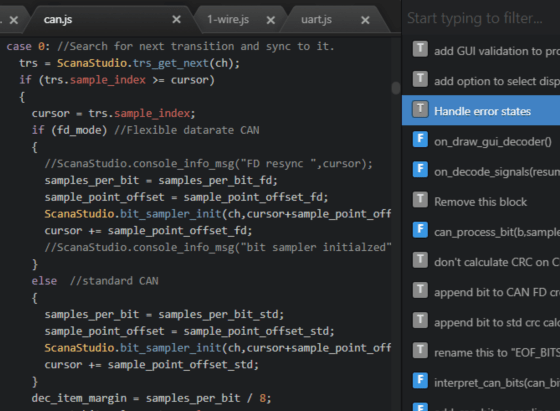Select 'Remove this block' todo entry
Screen dimensions: 560x411
pos(481,201)
